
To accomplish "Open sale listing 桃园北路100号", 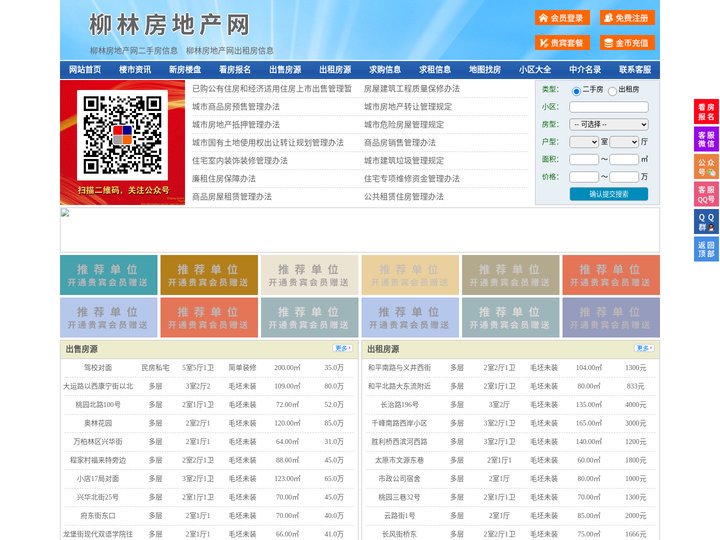I will click(98, 405).
